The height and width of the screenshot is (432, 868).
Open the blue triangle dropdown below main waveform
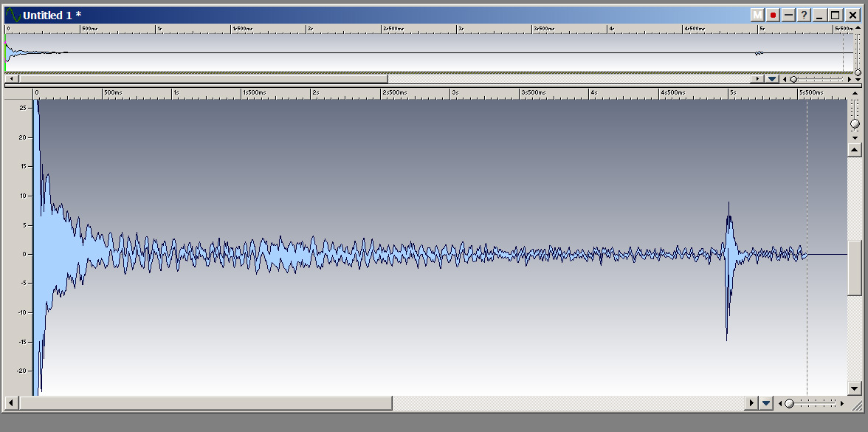(x=766, y=403)
